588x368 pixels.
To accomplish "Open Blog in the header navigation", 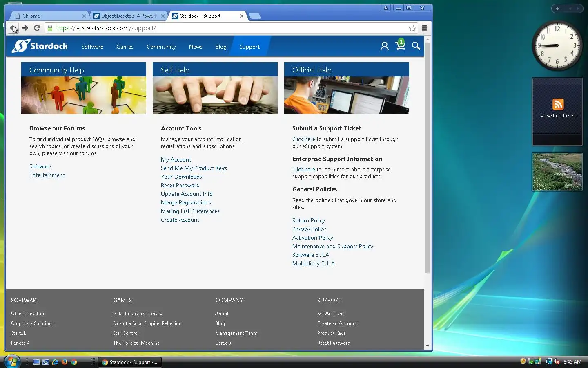I will click(x=221, y=47).
